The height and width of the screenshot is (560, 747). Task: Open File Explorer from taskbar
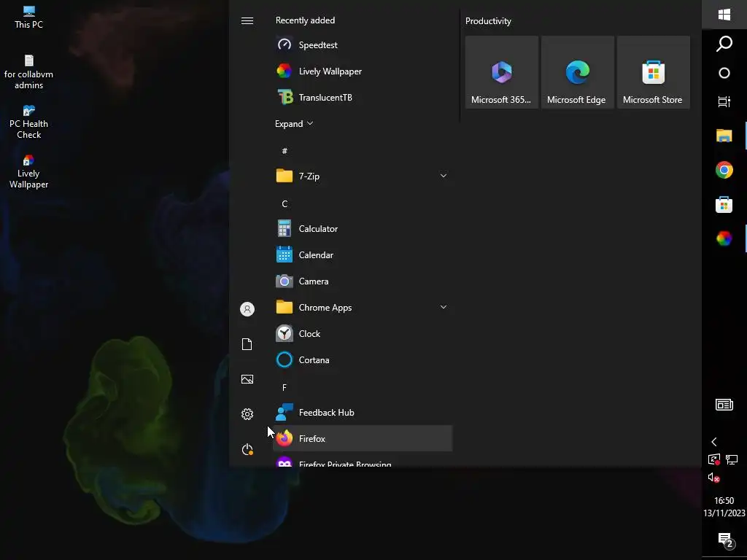pyautogui.click(x=724, y=136)
